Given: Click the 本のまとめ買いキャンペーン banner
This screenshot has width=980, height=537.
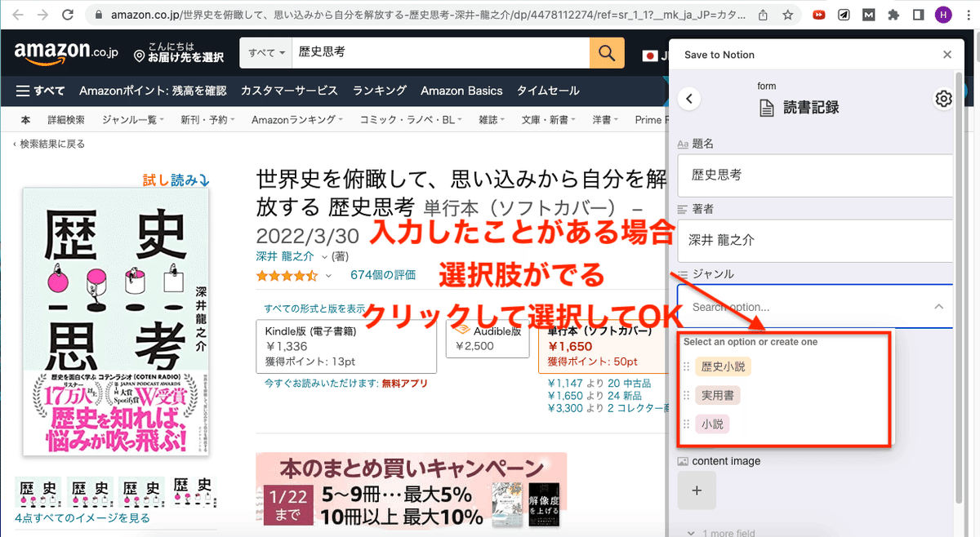Looking at the screenshot, I should pyautogui.click(x=411, y=491).
